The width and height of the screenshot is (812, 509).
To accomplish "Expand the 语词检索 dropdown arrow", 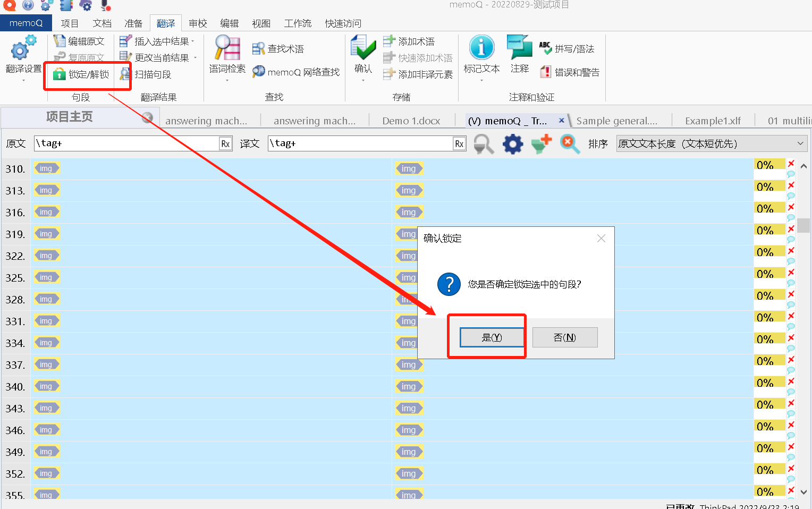I will click(227, 81).
